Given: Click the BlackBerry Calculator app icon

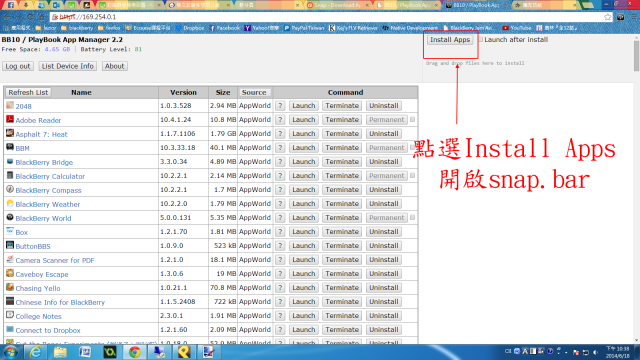Looking at the screenshot, I should [10, 175].
